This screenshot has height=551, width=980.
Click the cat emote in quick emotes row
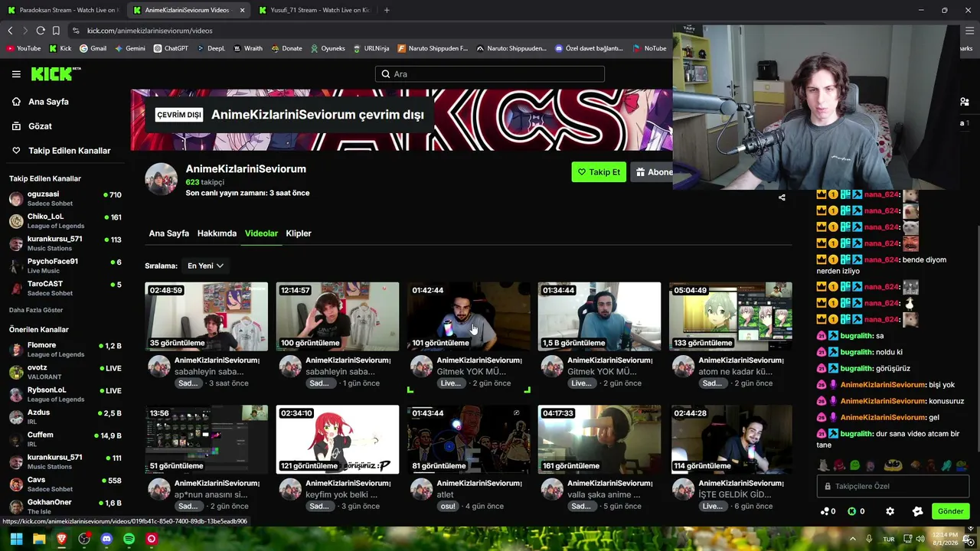pos(823,465)
